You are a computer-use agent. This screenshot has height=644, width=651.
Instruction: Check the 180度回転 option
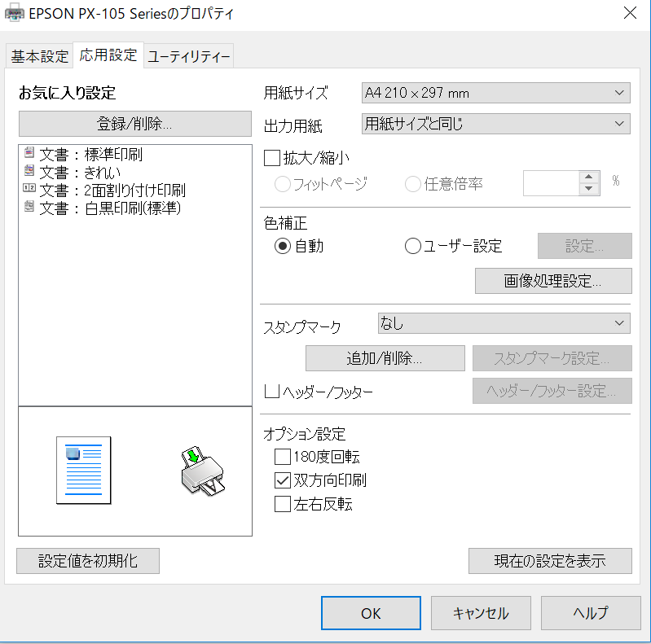tap(283, 457)
